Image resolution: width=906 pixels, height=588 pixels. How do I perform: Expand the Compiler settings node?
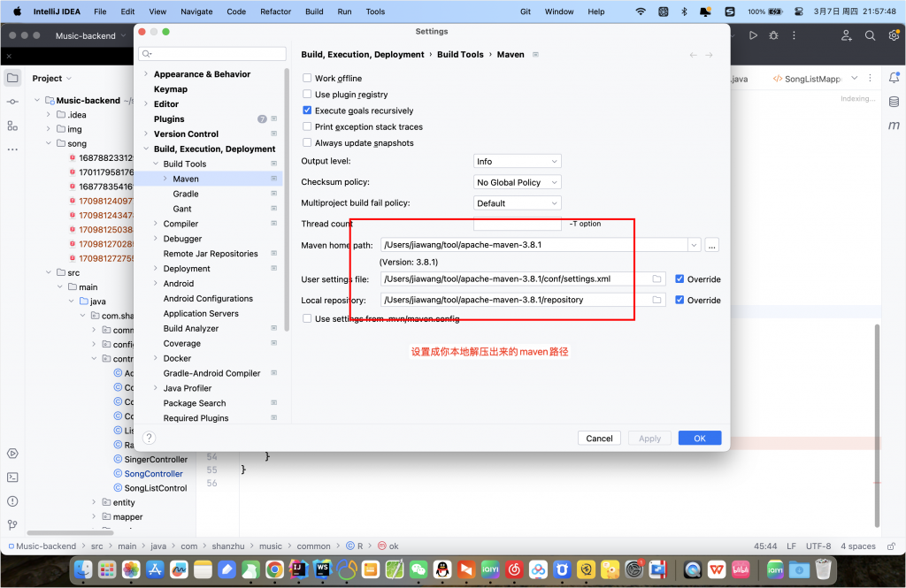click(156, 224)
